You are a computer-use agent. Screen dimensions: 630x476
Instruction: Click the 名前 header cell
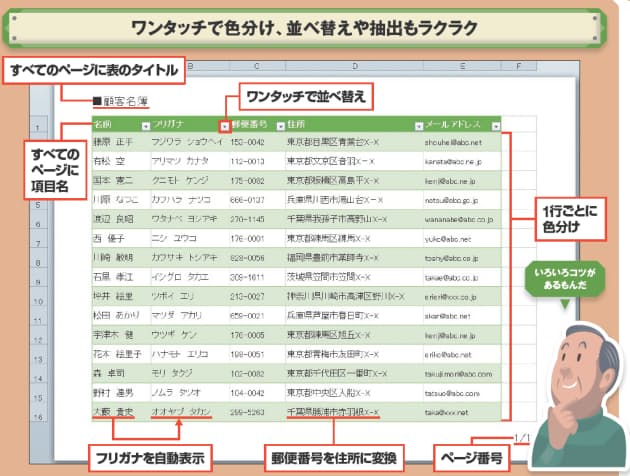coord(121,124)
